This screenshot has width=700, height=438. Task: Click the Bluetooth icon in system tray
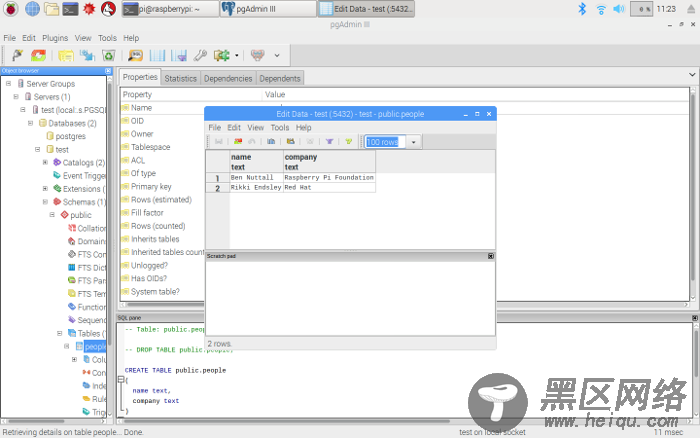coord(582,8)
